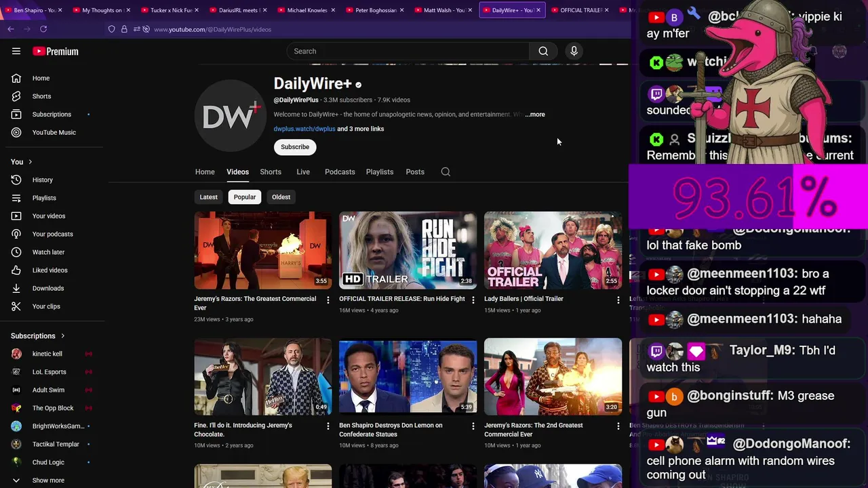Open options menu for Jeremy's Razors Greatest Commercial
The image size is (868, 488).
(x=328, y=300)
